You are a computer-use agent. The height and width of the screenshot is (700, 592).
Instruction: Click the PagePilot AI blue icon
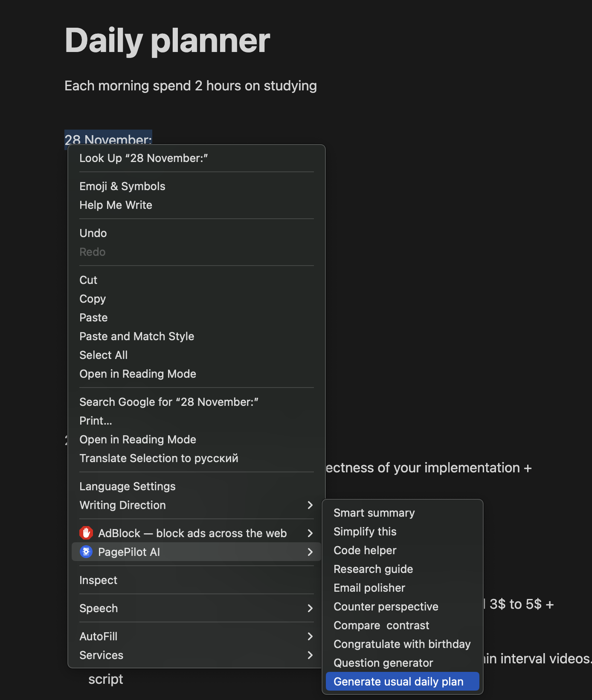click(86, 552)
